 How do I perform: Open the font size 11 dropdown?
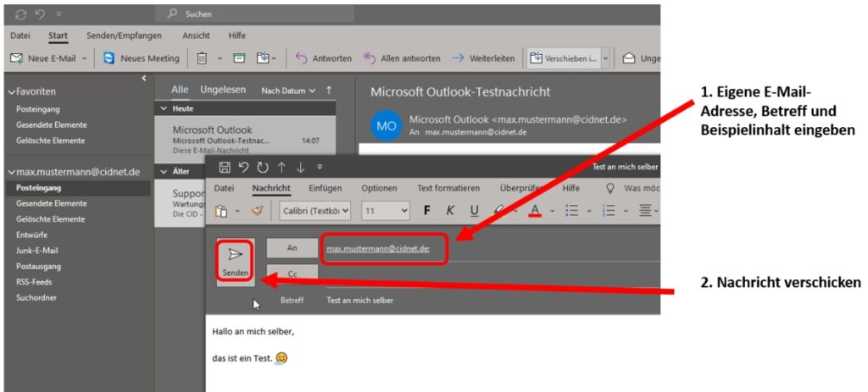(x=386, y=211)
